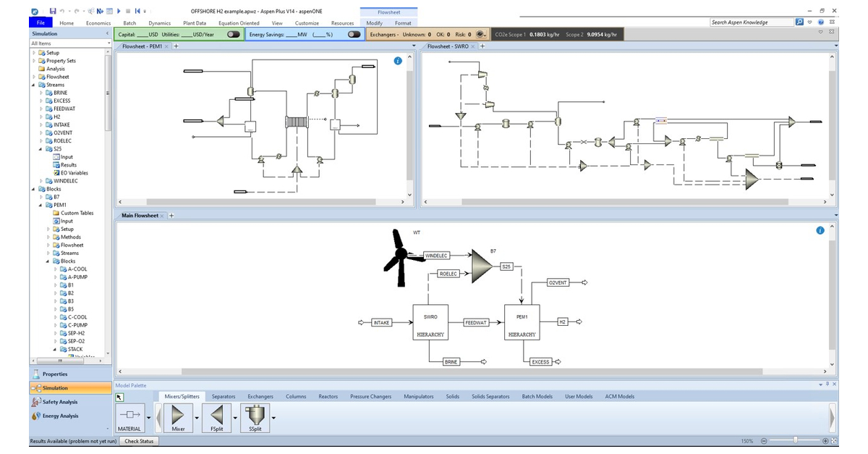Image resolution: width=868 pixels, height=454 pixels.
Task: Toggle the Energy Savings MW switch
Action: 354,33
